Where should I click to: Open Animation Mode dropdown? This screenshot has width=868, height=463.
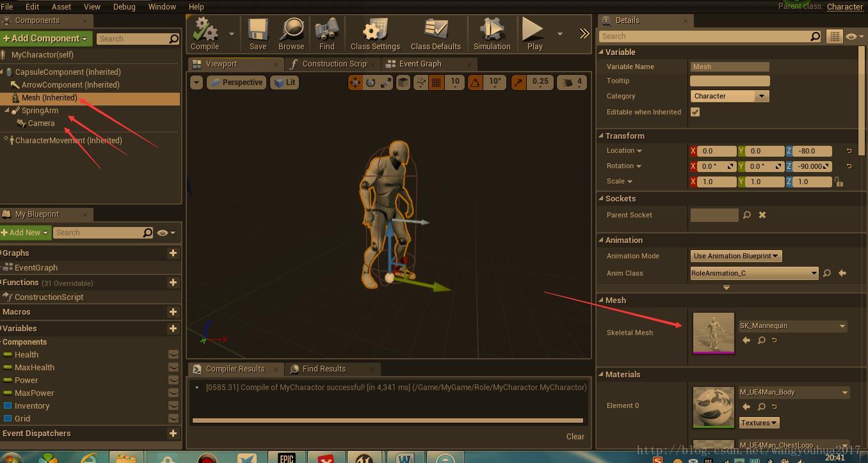point(736,256)
